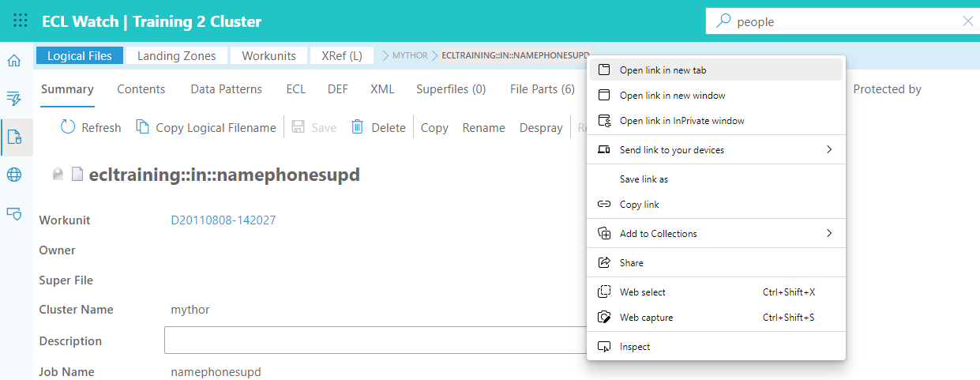Open the ECL lightning sidebar icon

(x=14, y=98)
